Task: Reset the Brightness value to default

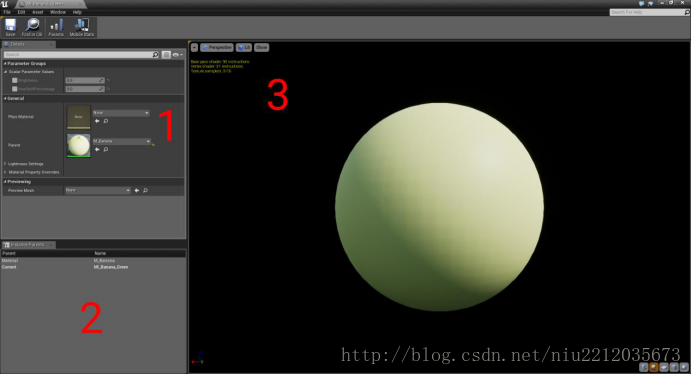Action: [x=109, y=80]
